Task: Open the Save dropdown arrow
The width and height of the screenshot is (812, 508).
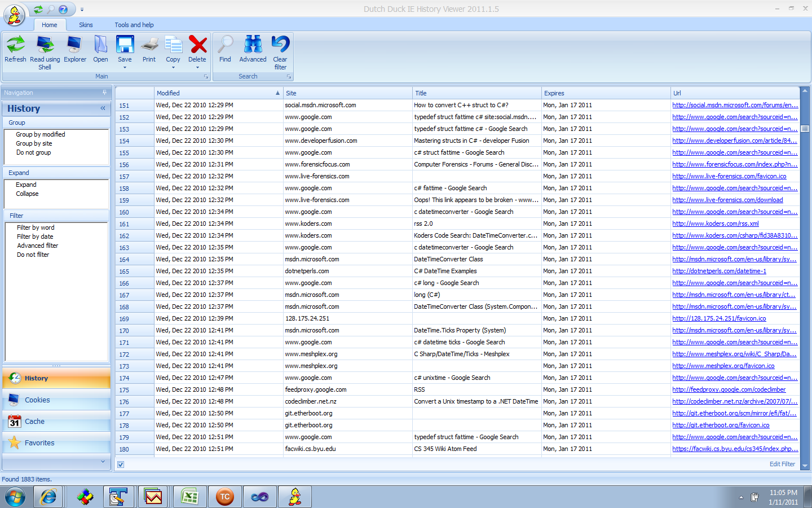Action: pyautogui.click(x=125, y=68)
